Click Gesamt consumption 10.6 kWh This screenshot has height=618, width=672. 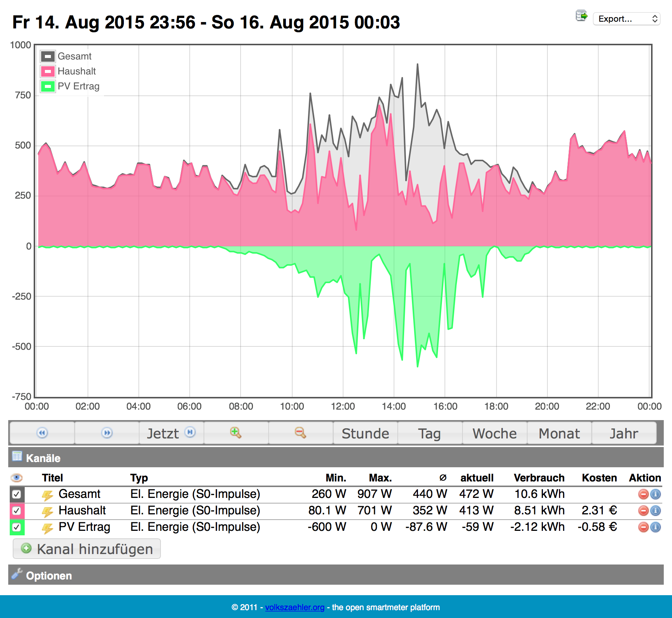point(540,494)
